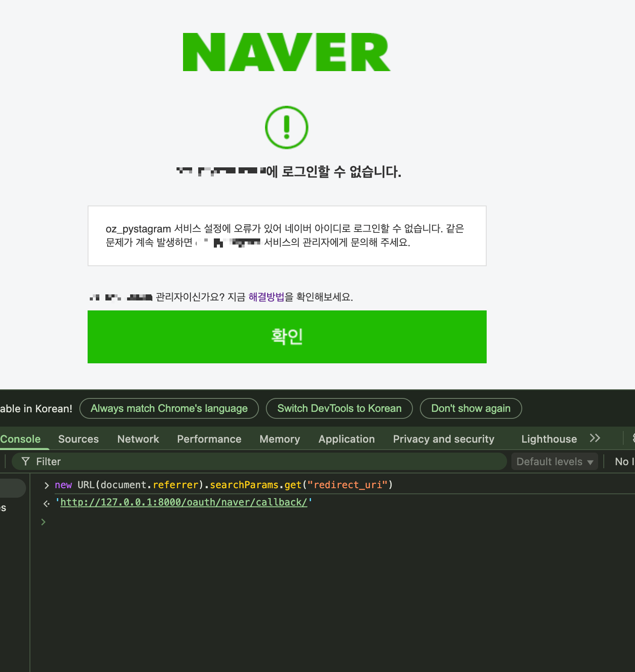This screenshot has width=635, height=672.
Task: Switch to the Sources tab
Action: [x=79, y=439]
